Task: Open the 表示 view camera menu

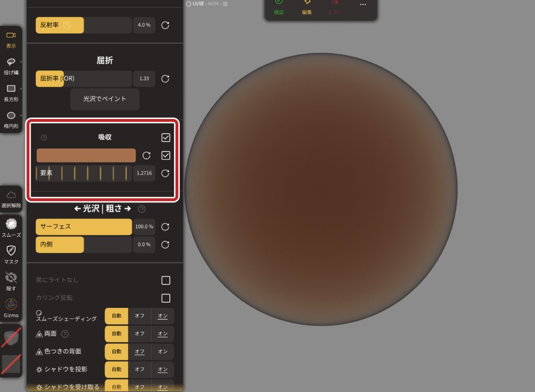Action: coord(11,38)
